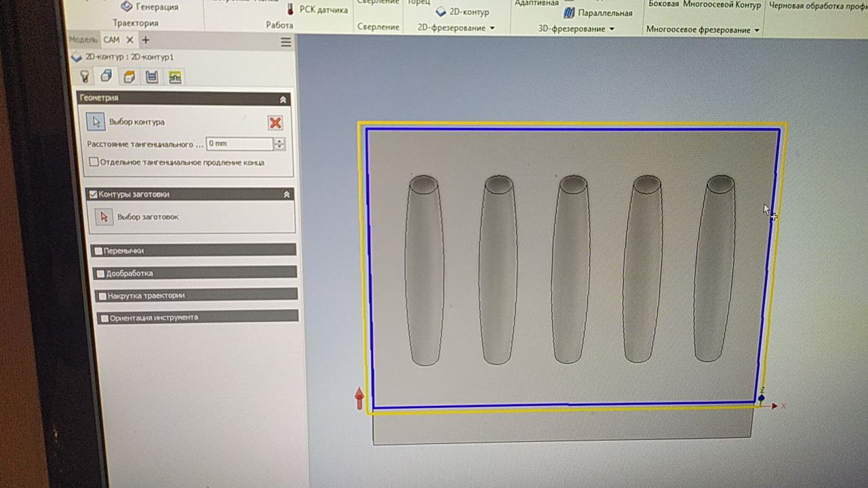Viewport: 868px width, 488px height.
Task: Add a new browser tab with plus
Action: point(145,40)
